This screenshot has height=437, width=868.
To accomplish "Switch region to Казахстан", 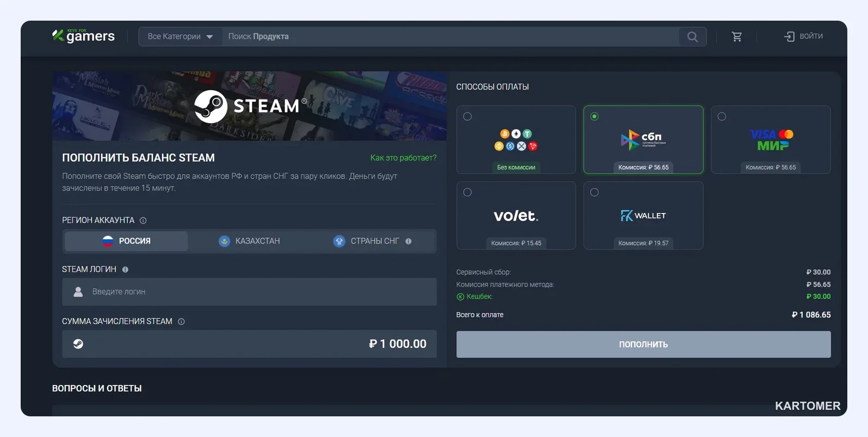I will point(250,241).
